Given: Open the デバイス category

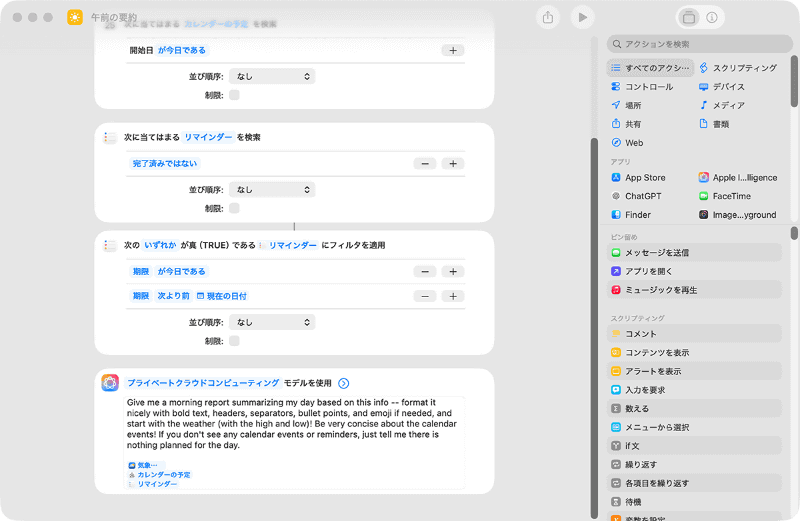Looking at the screenshot, I should click(x=722, y=87).
